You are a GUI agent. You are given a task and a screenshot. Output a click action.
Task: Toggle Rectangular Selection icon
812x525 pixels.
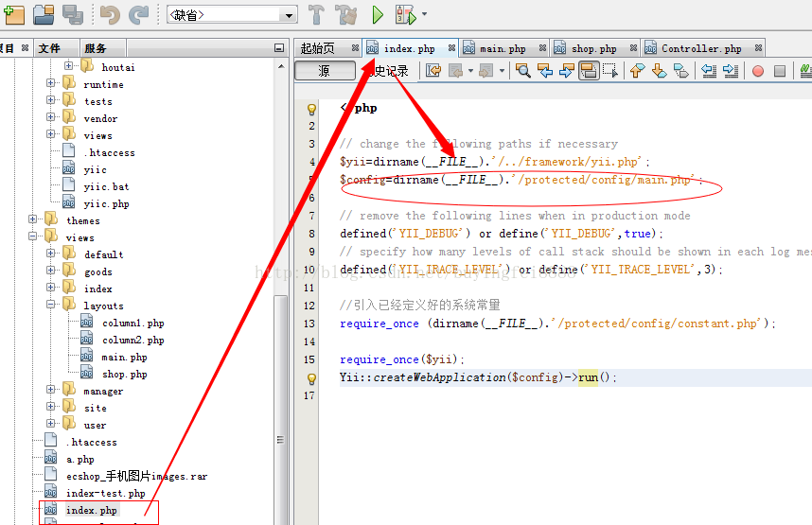point(610,71)
